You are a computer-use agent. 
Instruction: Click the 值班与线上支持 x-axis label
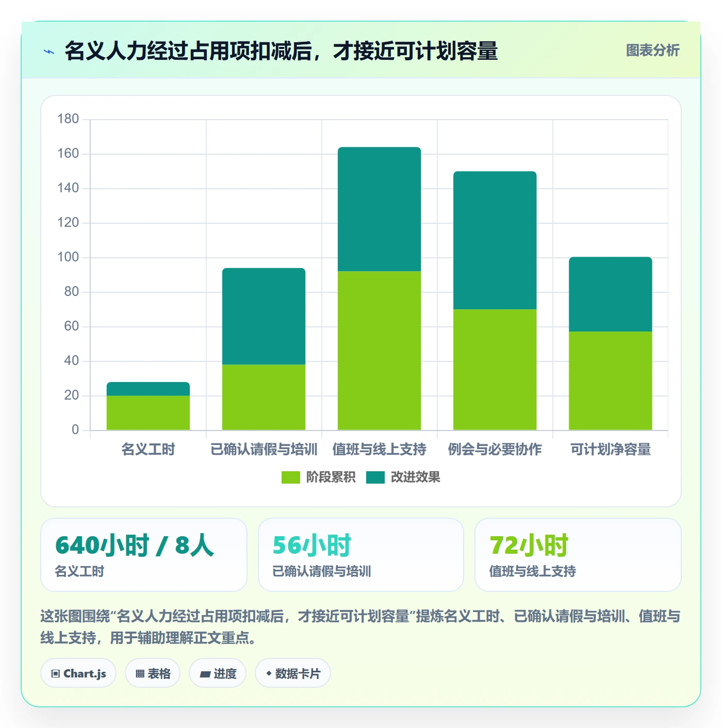pyautogui.click(x=379, y=450)
